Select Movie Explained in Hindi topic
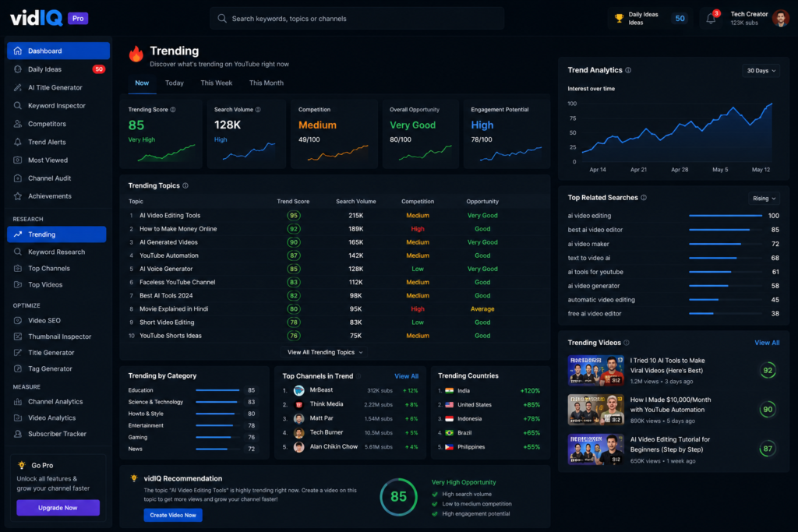The image size is (798, 532). (x=335, y=308)
